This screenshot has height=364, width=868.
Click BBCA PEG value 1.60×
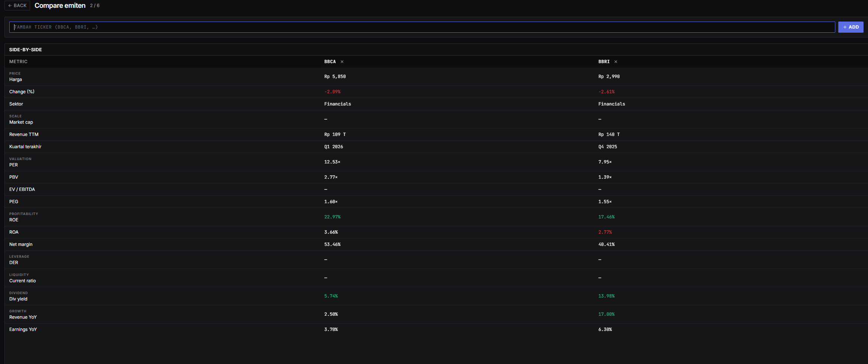coord(331,202)
